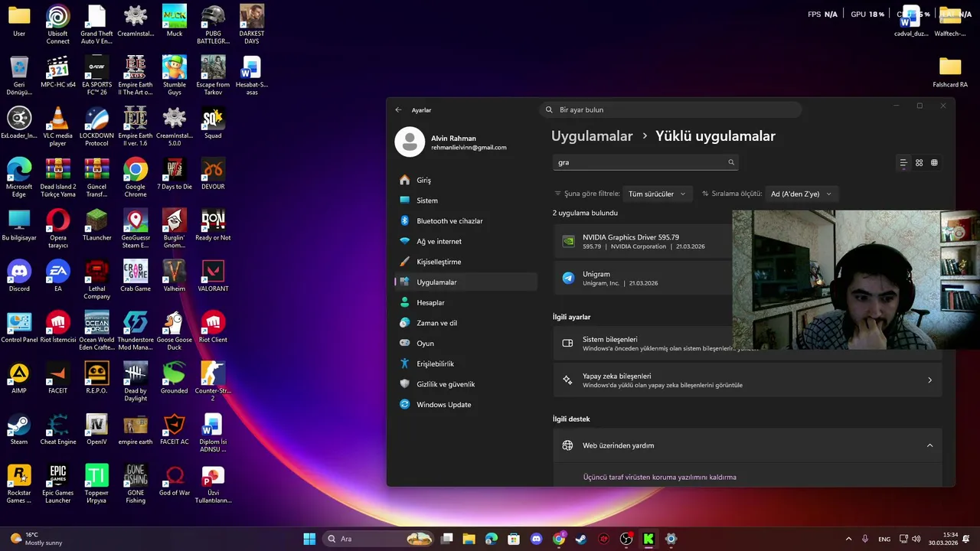Open VLC media player shortcut
The image size is (980, 551).
pyautogui.click(x=58, y=126)
